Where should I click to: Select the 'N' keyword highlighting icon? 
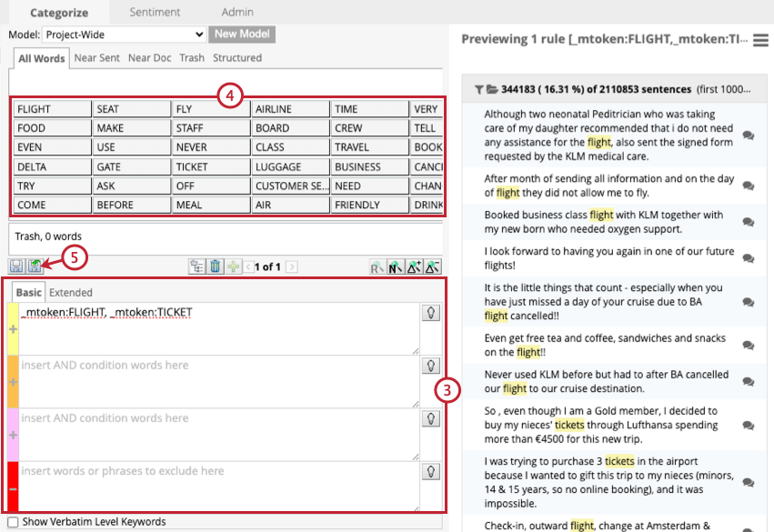click(x=395, y=266)
